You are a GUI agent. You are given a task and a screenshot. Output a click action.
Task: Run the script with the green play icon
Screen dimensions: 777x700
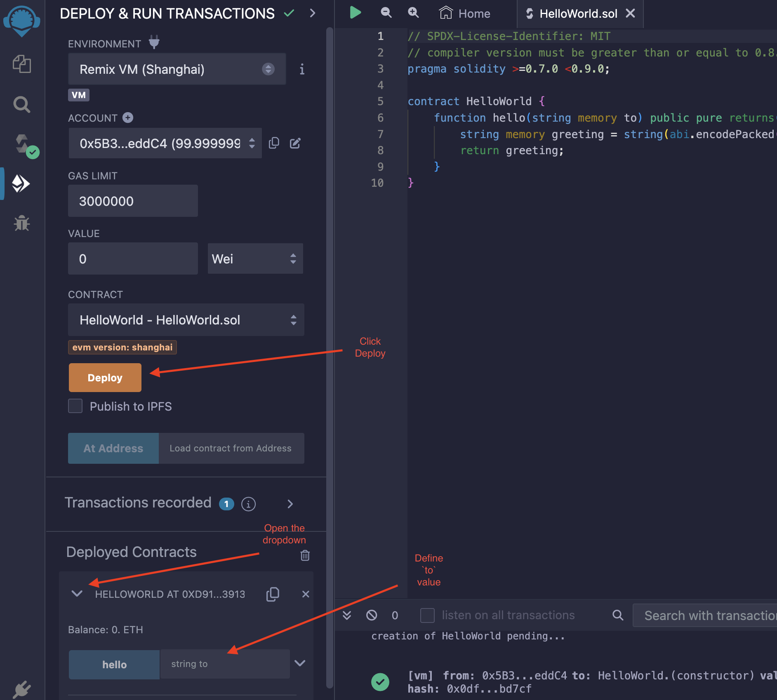(355, 12)
